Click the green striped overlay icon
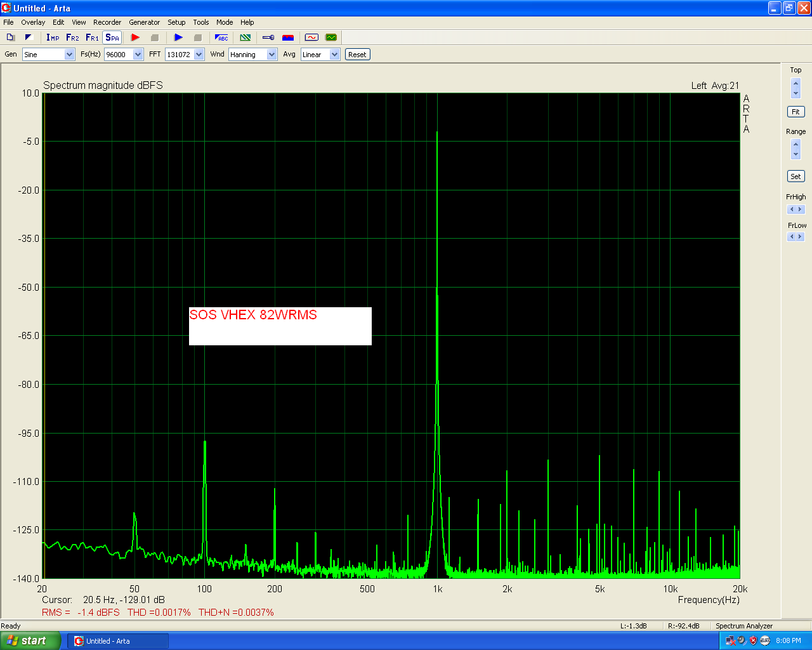812x650 pixels. pyautogui.click(x=245, y=37)
